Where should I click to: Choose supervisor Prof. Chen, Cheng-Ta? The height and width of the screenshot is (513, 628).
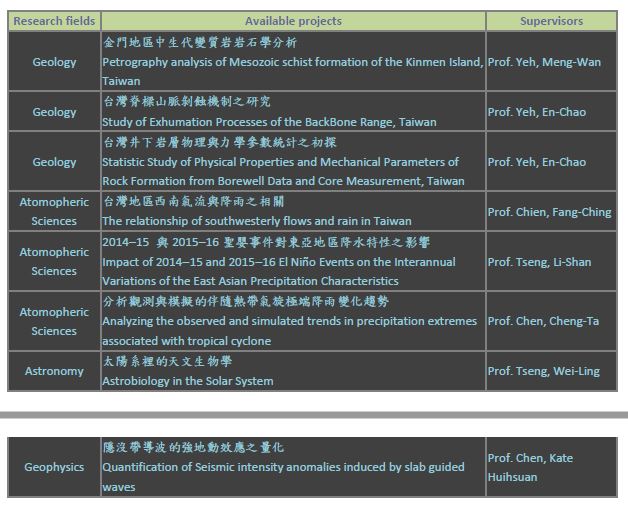pyautogui.click(x=543, y=321)
